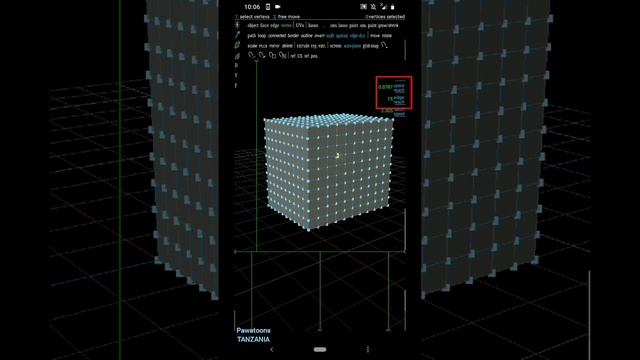Tap delete in the tools row

tap(287, 46)
